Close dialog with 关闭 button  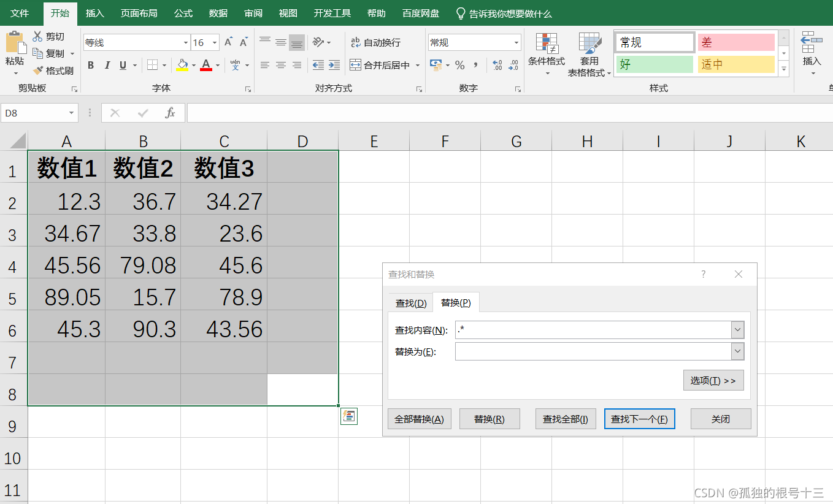click(x=721, y=419)
